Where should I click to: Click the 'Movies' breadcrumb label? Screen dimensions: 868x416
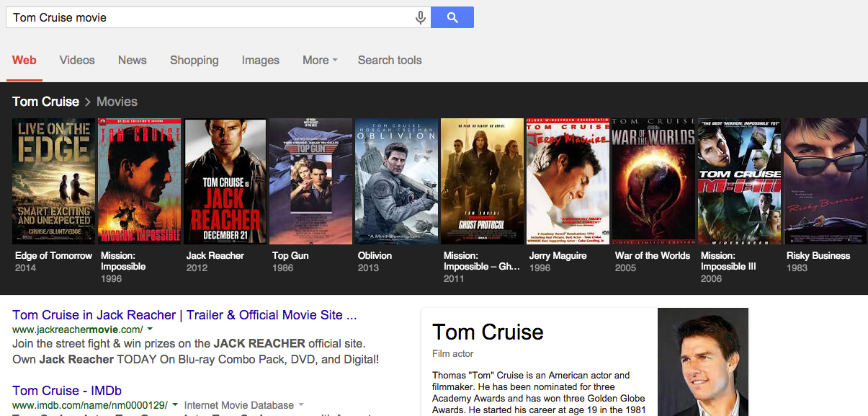[117, 102]
